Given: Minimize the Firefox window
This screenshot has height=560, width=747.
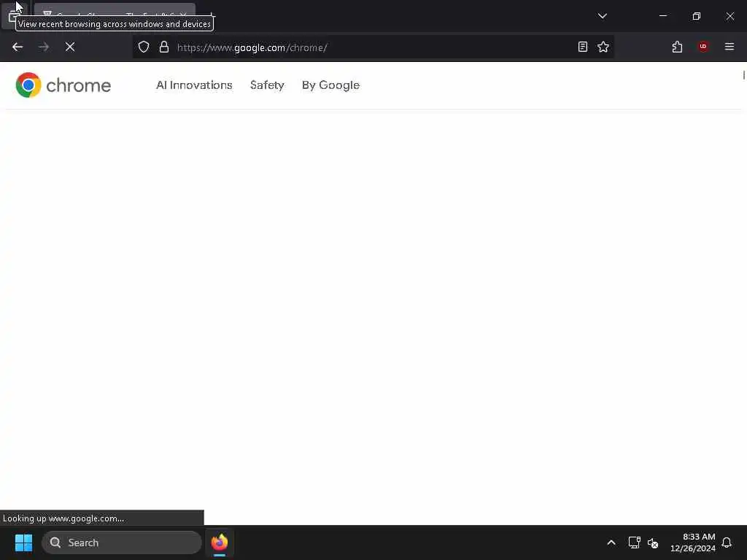Looking at the screenshot, I should (662, 16).
